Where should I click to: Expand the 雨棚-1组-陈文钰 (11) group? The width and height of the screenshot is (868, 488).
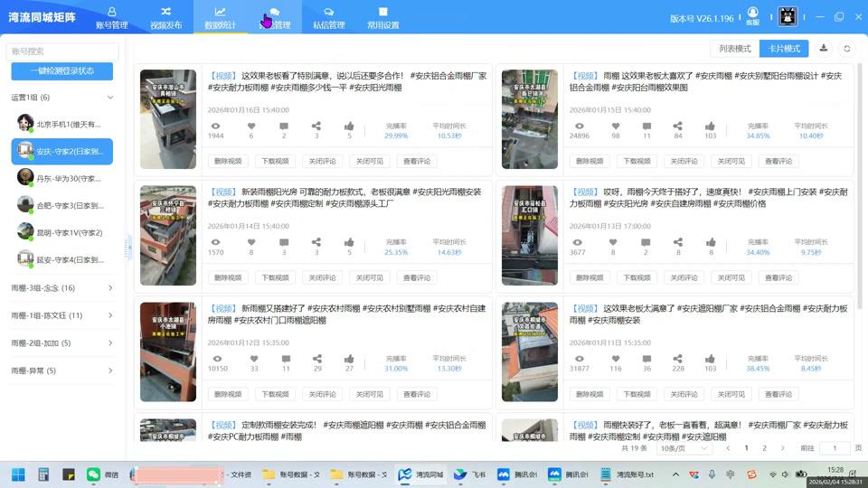(x=62, y=315)
